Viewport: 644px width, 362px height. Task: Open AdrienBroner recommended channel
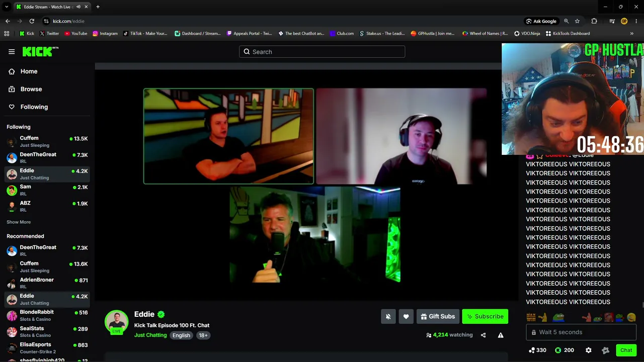click(x=47, y=283)
